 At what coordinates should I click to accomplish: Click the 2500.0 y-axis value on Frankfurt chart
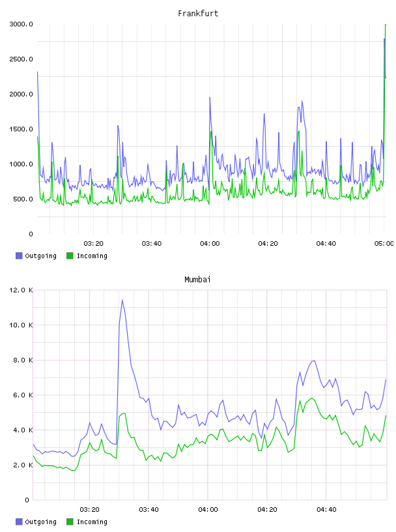(x=21, y=59)
